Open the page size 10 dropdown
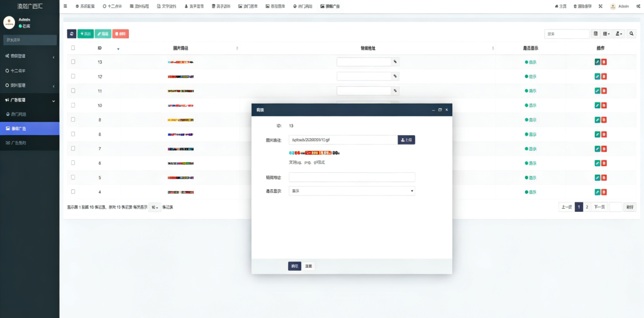The width and height of the screenshot is (644, 318). point(155,207)
